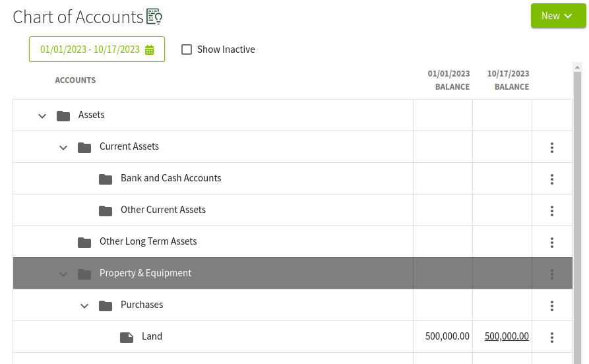This screenshot has height=364, width=589.
Task: Enable the Show Inactive checkbox
Action: tap(187, 49)
